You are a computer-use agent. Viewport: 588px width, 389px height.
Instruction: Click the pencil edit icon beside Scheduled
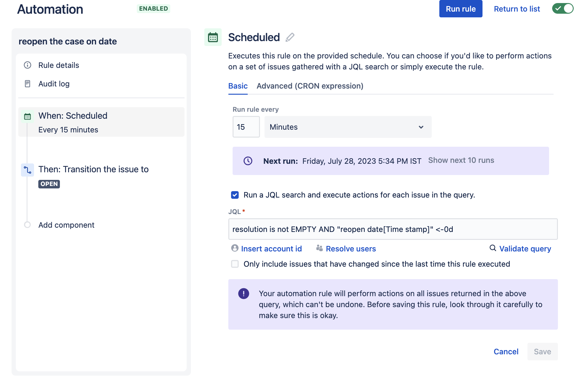pos(290,37)
